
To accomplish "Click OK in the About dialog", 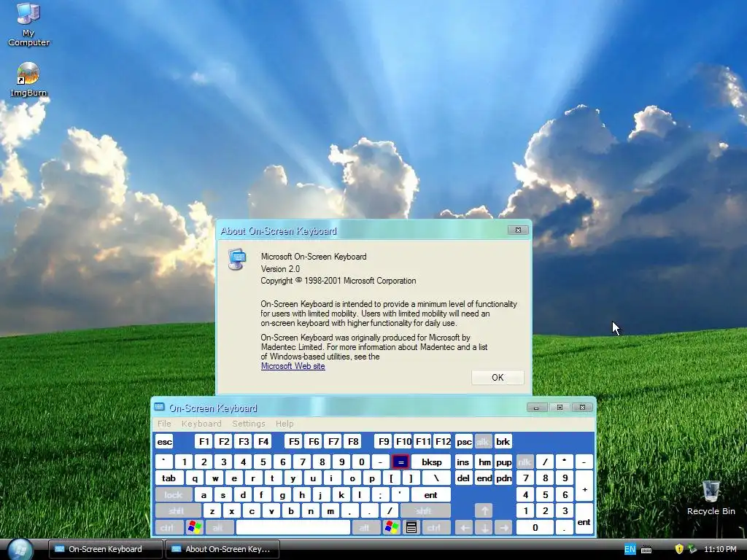I will pyautogui.click(x=498, y=377).
